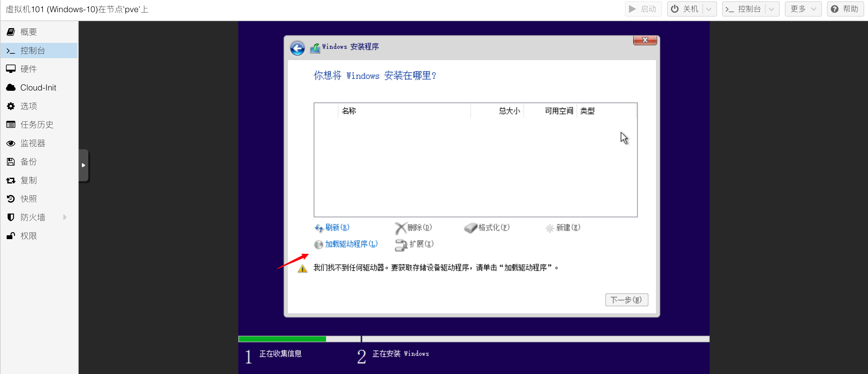The image size is (868, 374).
Task: Click the 新建(E) new partition option
Action: (x=568, y=228)
